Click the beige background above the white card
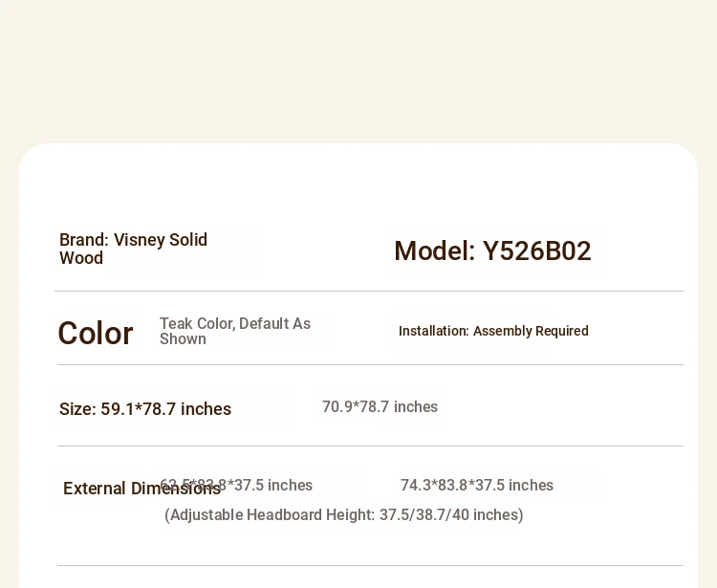Image resolution: width=717 pixels, height=588 pixels. (358, 69)
